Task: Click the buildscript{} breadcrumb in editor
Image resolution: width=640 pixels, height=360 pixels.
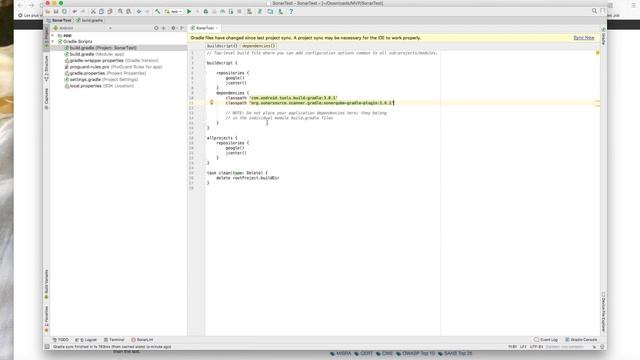Action: click(x=222, y=46)
